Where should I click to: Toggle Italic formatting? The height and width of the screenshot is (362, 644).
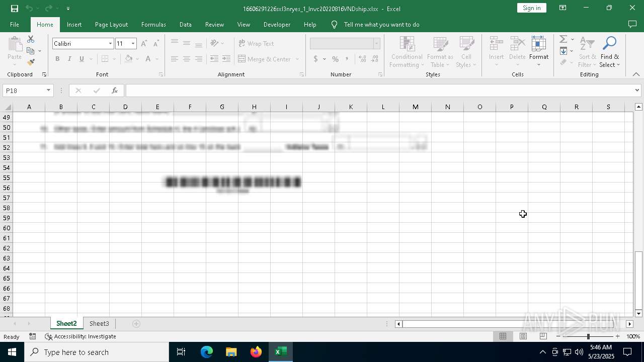[x=69, y=59]
